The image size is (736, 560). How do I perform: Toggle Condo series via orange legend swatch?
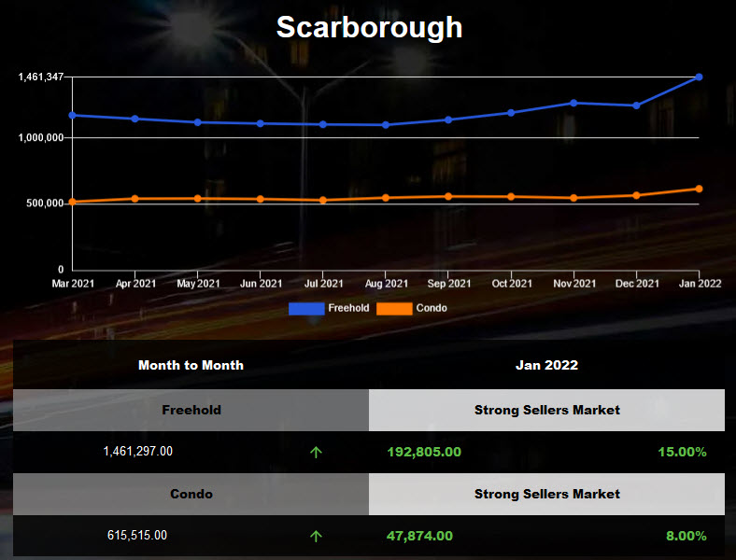tap(394, 308)
